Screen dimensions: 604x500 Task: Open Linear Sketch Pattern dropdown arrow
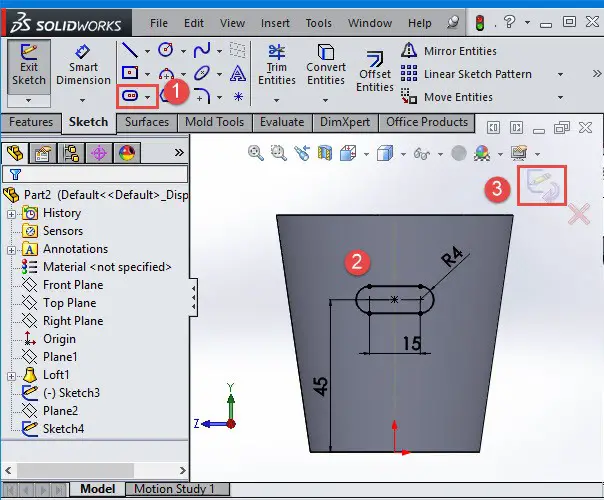point(560,74)
